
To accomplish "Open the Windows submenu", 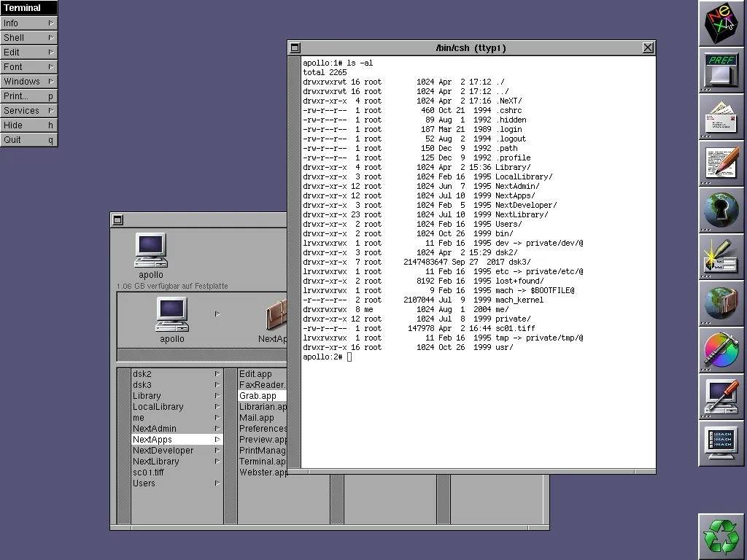I will 28,82.
